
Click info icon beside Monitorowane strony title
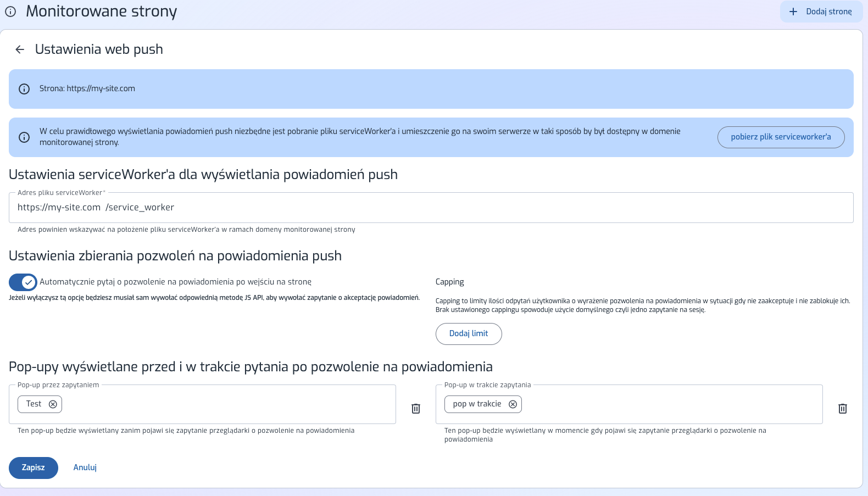[10, 12]
